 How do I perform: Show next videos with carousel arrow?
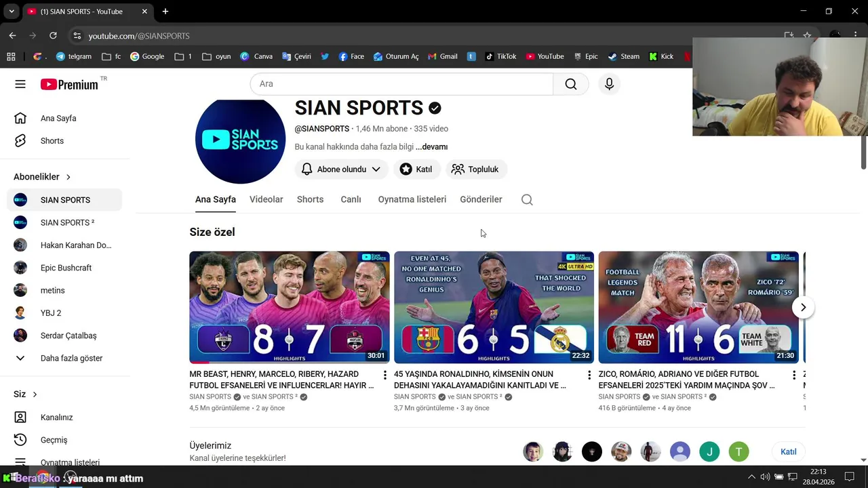803,307
